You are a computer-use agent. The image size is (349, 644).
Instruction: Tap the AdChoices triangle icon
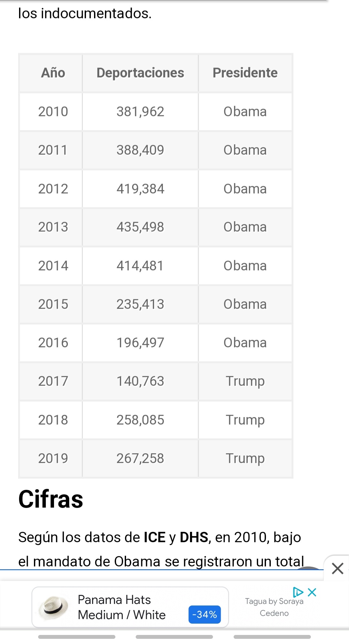click(298, 592)
